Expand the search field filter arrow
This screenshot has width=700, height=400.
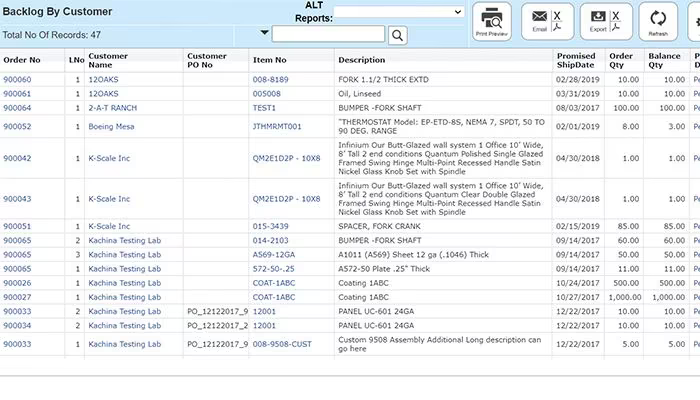(264, 33)
